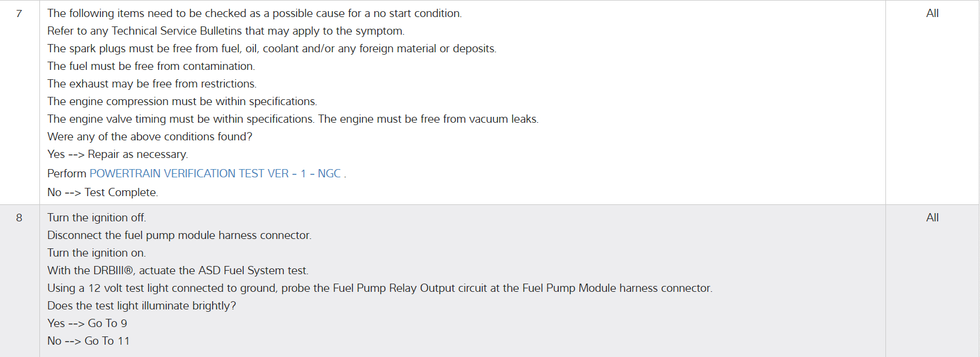
Task: Click "Yes --> Repair as necessary" text
Action: tap(118, 154)
